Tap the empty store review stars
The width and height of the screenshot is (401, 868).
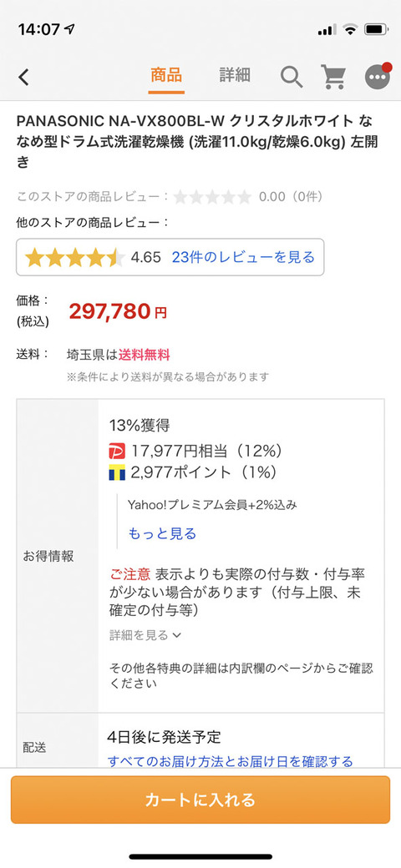click(x=212, y=196)
